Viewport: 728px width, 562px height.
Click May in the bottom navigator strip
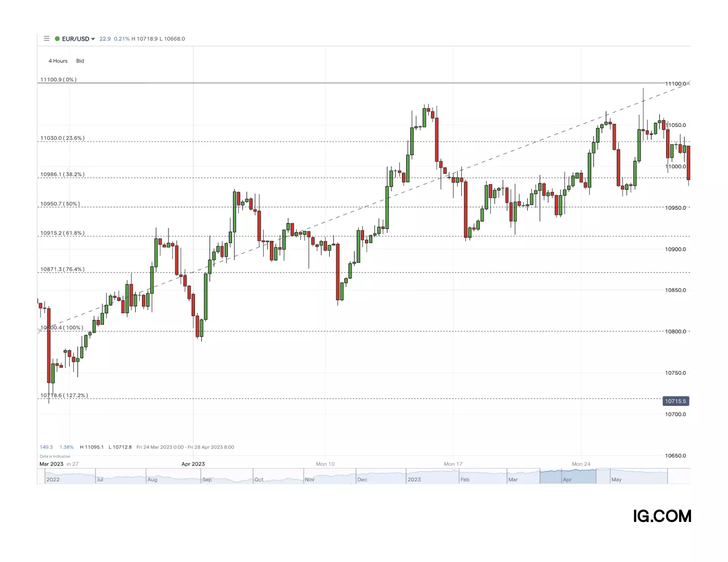point(617,479)
